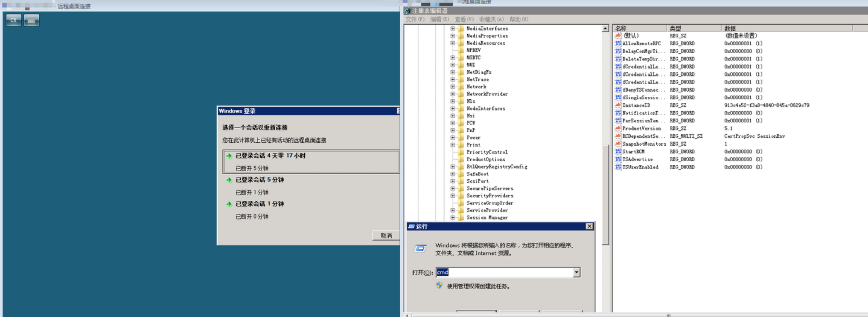Click the Data column header

(786, 28)
